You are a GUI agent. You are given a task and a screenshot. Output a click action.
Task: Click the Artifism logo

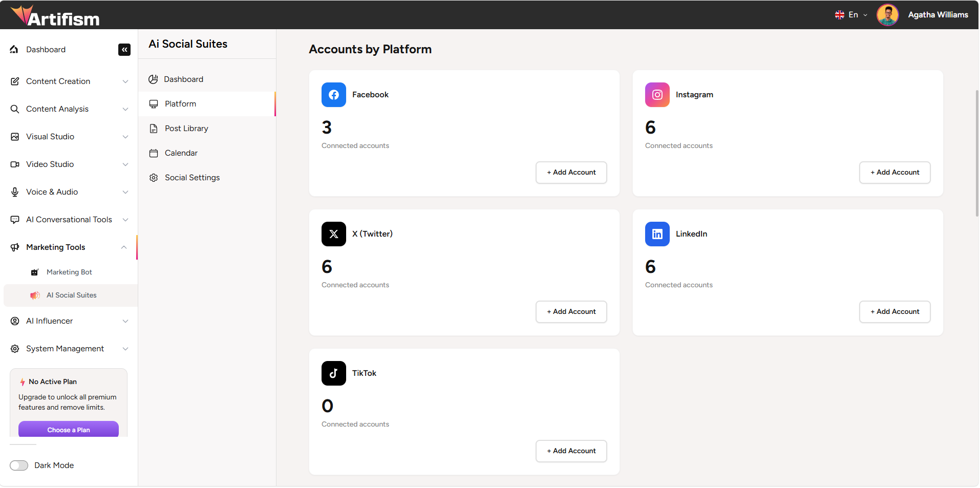click(55, 16)
